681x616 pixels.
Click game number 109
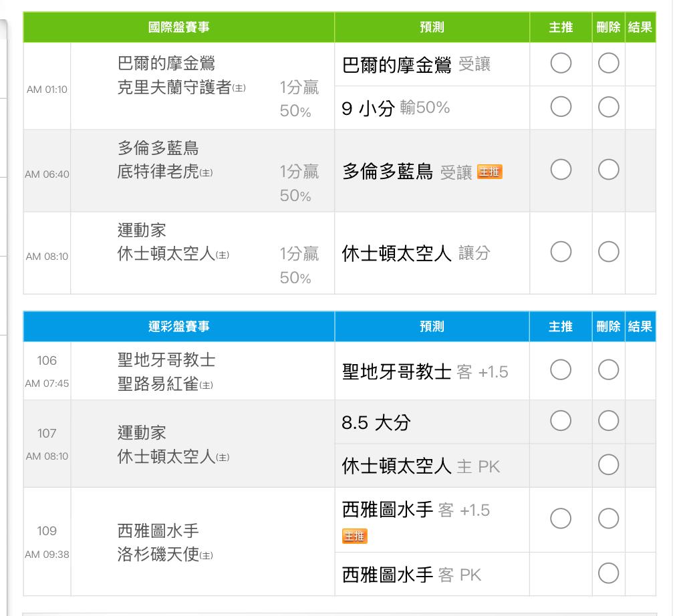(47, 531)
